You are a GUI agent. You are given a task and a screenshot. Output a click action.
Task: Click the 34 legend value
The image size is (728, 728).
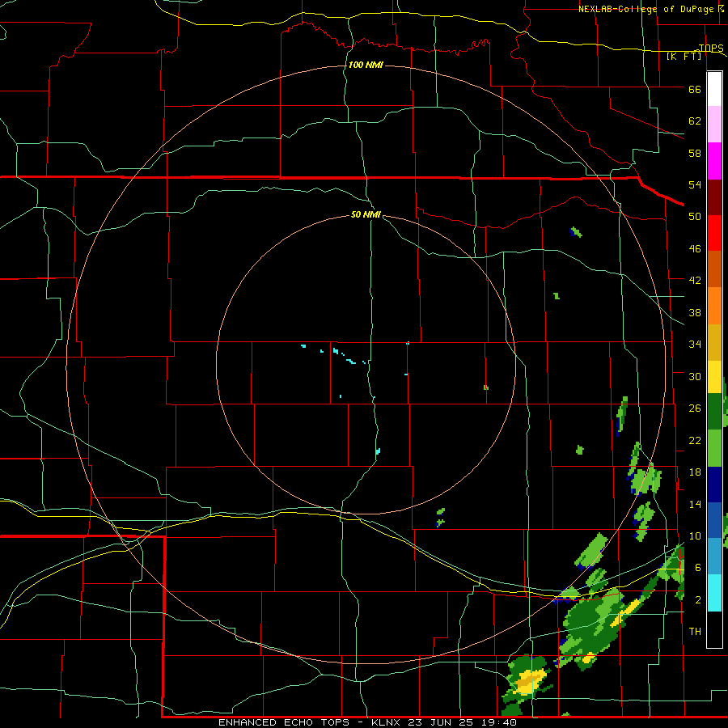(x=695, y=345)
